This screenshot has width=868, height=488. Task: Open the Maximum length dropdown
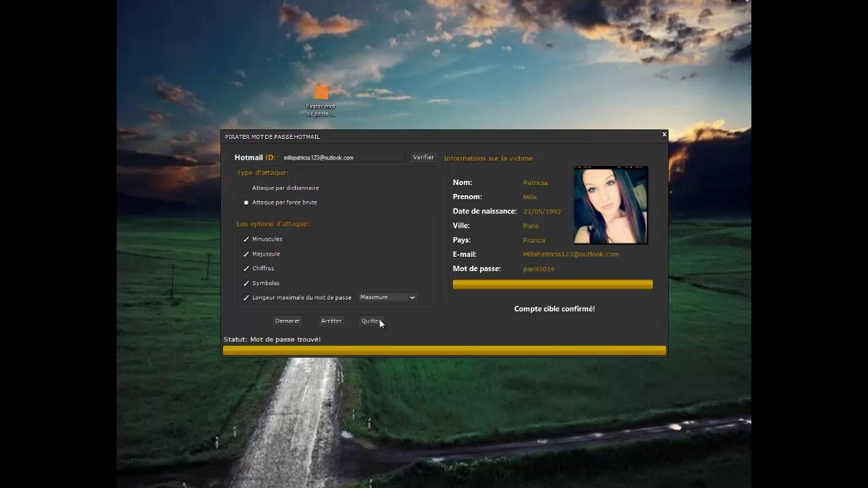[x=387, y=298]
